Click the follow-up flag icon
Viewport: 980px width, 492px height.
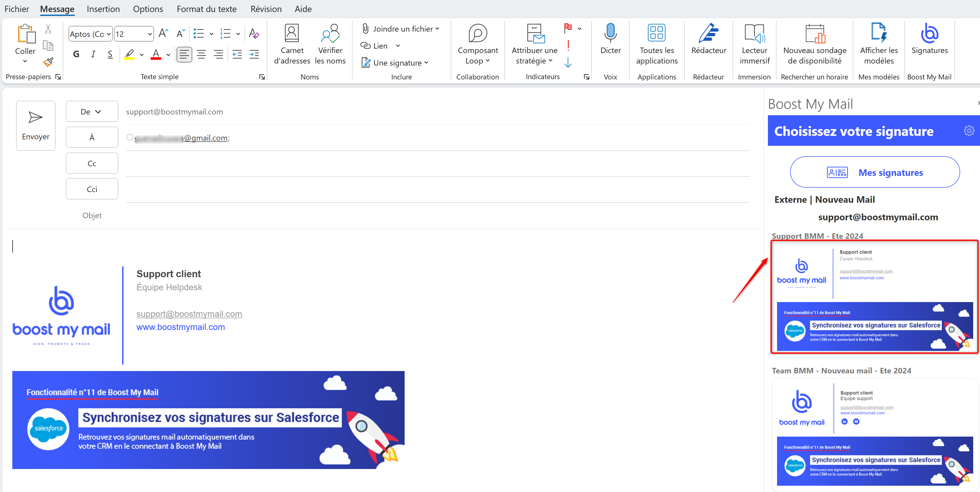tap(568, 28)
